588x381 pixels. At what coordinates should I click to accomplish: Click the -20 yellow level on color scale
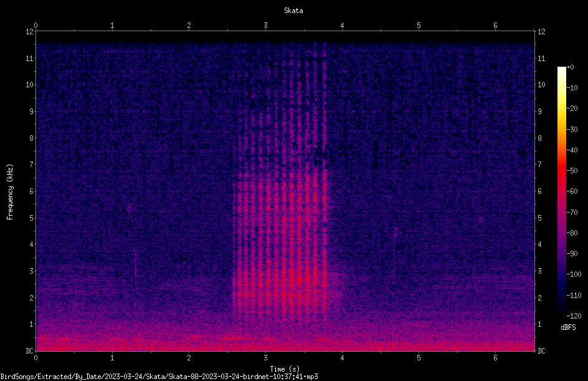pos(572,109)
